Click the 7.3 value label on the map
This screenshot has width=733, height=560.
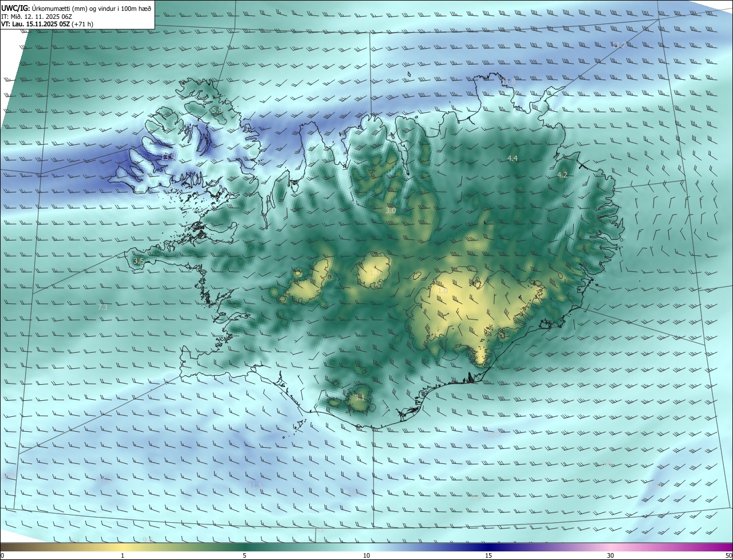[x=103, y=307]
